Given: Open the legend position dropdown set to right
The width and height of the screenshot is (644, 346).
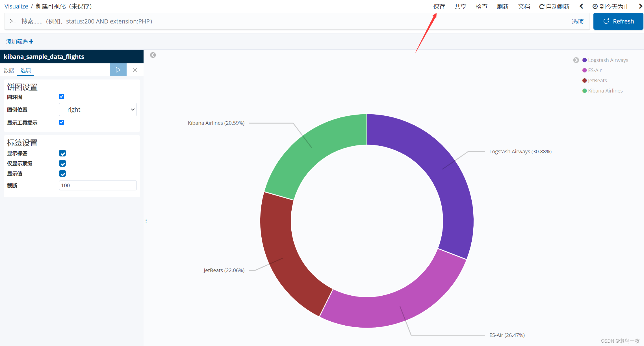Looking at the screenshot, I should point(98,109).
